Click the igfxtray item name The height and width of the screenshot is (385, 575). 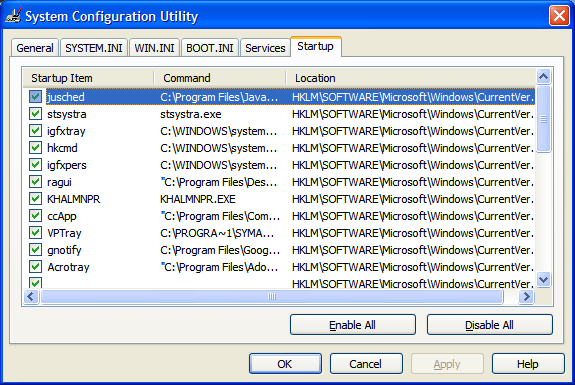(66, 131)
